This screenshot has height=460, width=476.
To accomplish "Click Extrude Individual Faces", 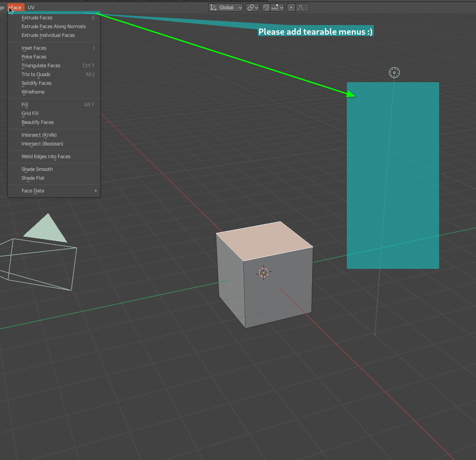I will click(54, 35).
